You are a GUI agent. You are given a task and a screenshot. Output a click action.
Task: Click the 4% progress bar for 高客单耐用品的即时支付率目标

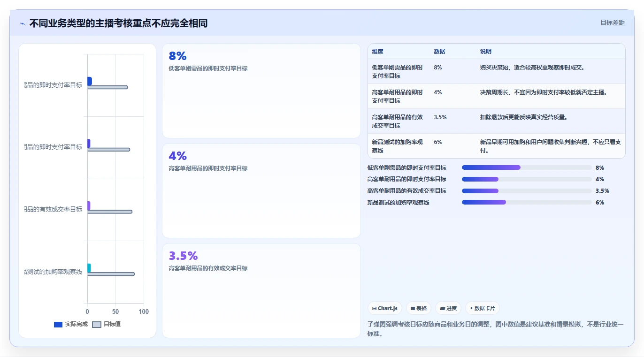click(x=527, y=179)
